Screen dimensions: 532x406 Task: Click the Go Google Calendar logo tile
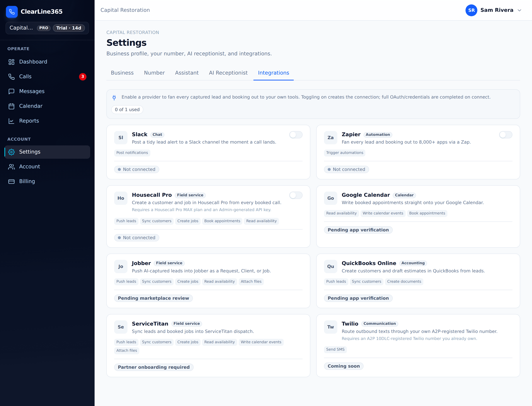(330, 198)
